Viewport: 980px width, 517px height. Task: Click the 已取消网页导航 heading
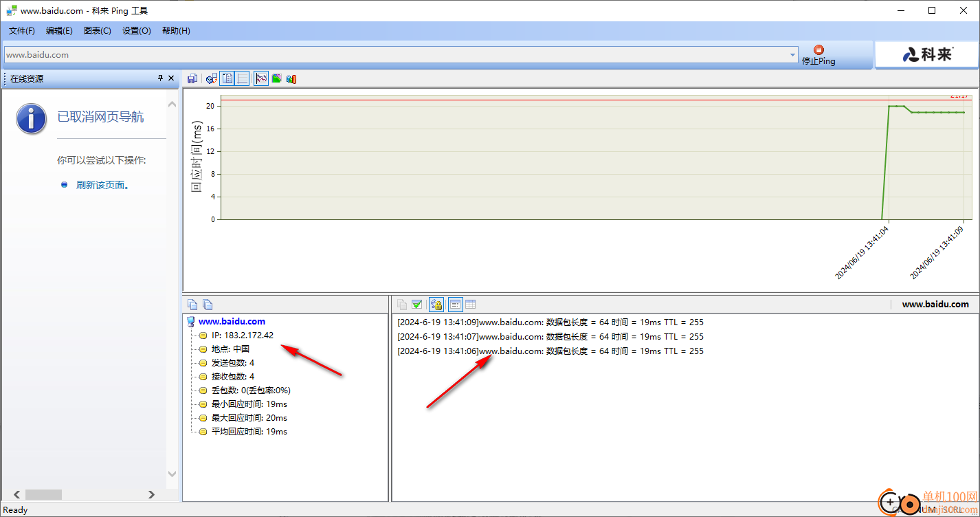click(100, 117)
